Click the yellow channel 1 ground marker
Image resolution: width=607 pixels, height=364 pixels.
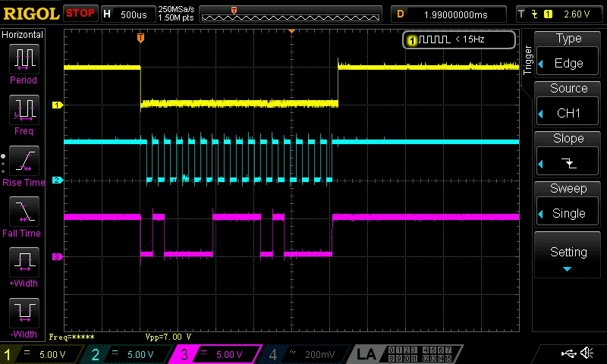(x=58, y=105)
